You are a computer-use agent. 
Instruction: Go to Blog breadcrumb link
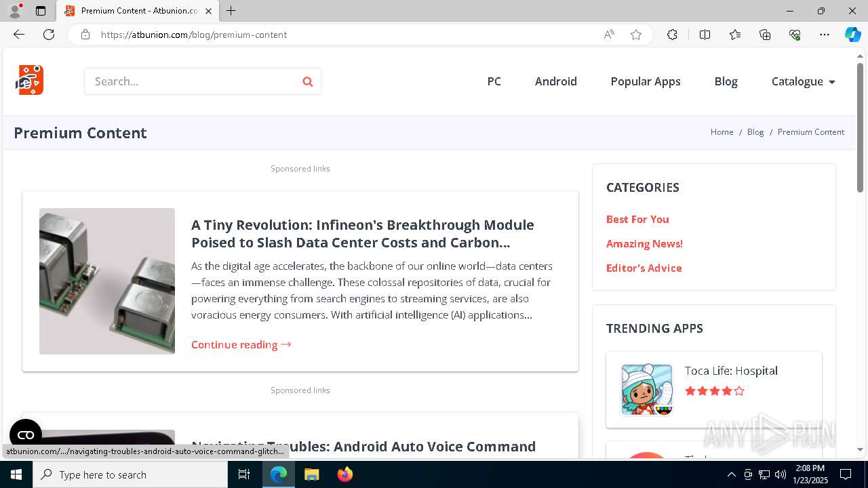[755, 132]
